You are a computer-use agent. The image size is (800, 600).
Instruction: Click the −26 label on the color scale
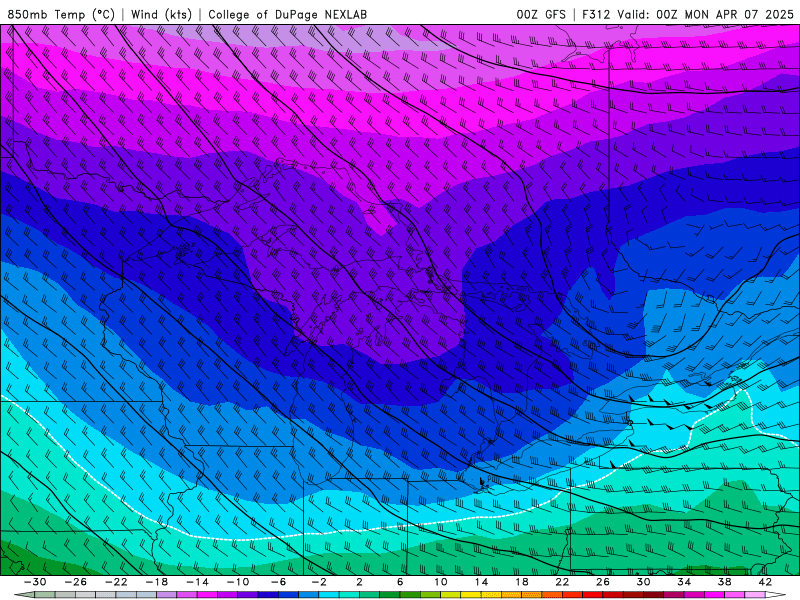point(76,582)
